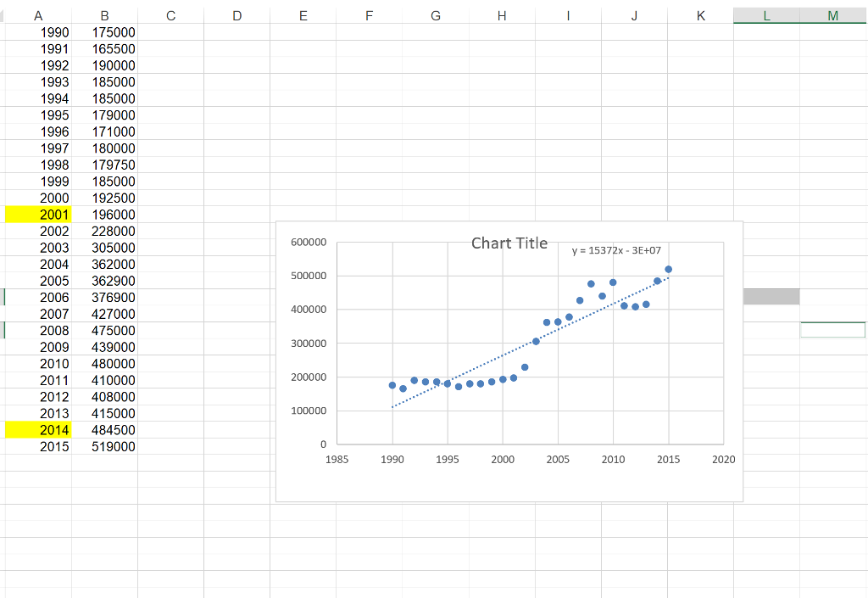
Task: Click the green-outlined active cell in column M
Action: point(832,330)
